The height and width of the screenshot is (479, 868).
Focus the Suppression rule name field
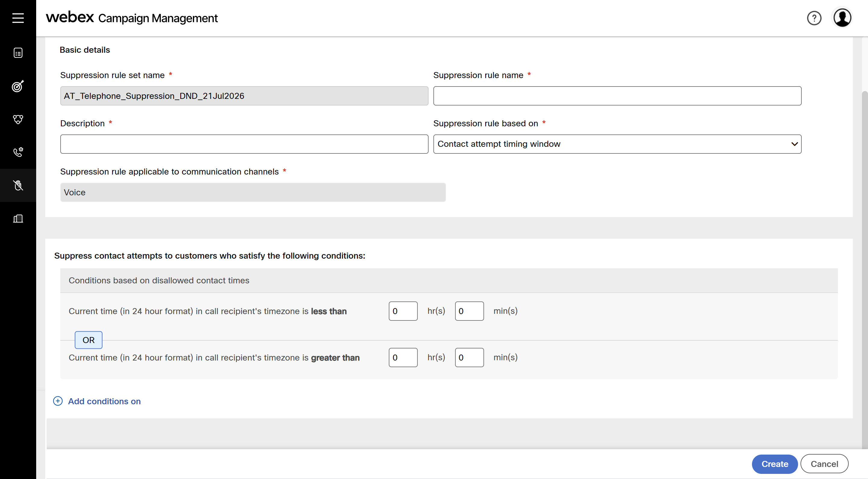[x=617, y=96]
